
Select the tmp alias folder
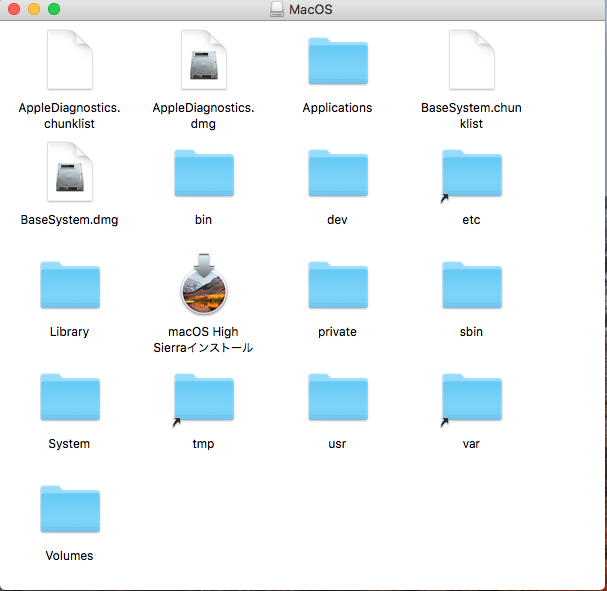[204, 399]
